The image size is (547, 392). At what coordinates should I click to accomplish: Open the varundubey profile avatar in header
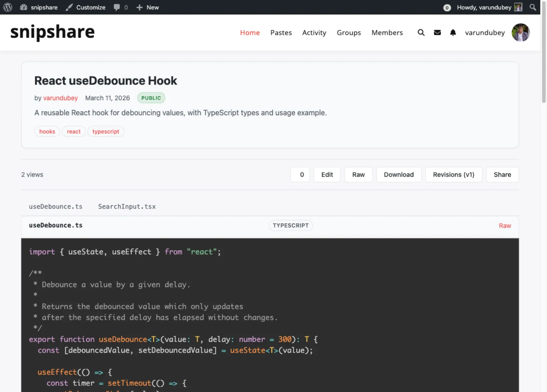coord(520,32)
